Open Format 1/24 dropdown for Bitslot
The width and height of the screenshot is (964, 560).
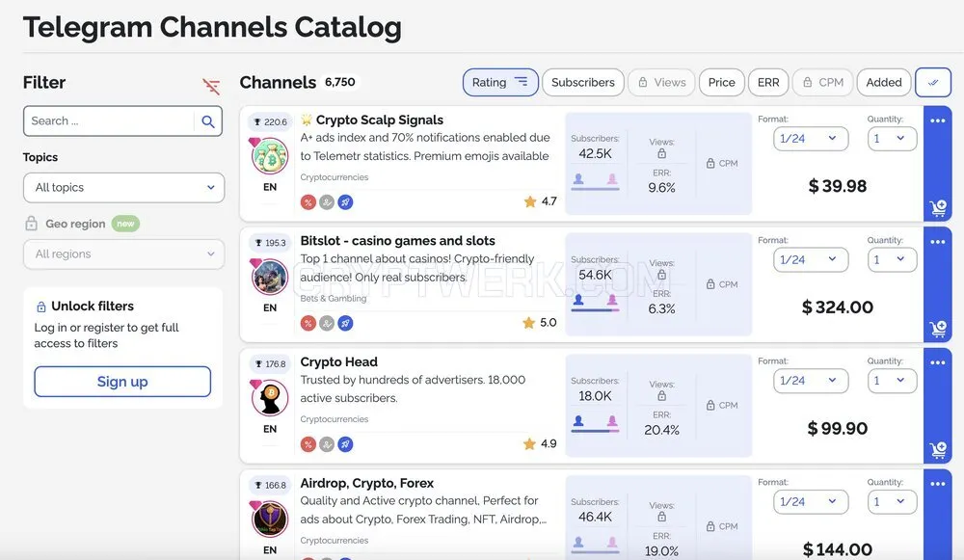811,259
